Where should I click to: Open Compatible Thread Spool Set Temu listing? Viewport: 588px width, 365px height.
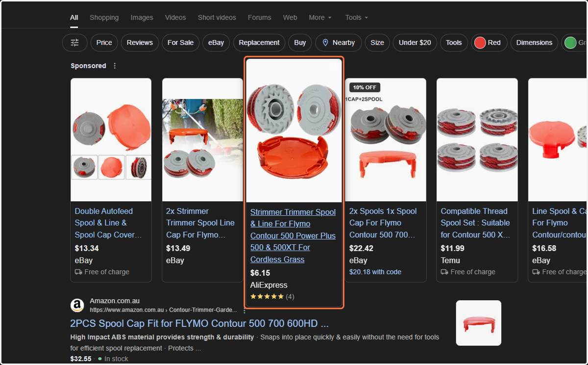(475, 223)
